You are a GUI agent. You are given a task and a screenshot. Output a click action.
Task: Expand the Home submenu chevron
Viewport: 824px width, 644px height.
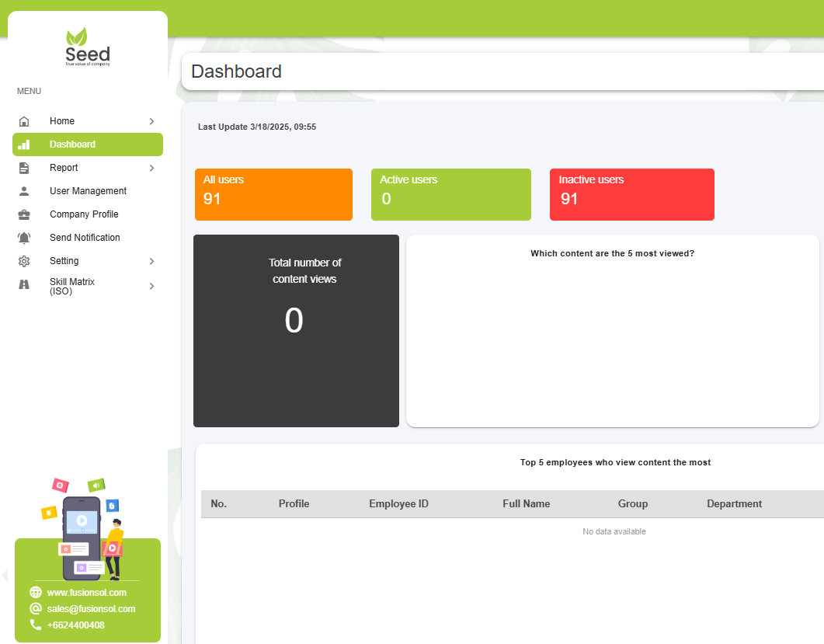pos(151,121)
